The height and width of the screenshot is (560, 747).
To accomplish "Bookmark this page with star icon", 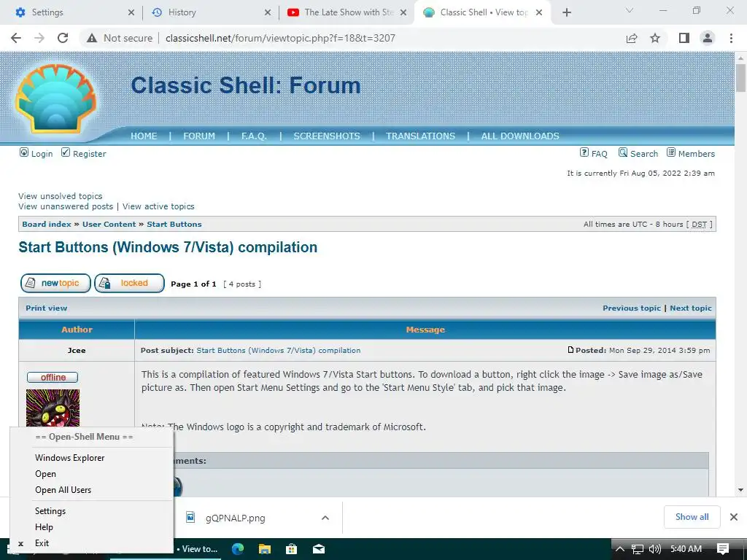I will [x=655, y=38].
